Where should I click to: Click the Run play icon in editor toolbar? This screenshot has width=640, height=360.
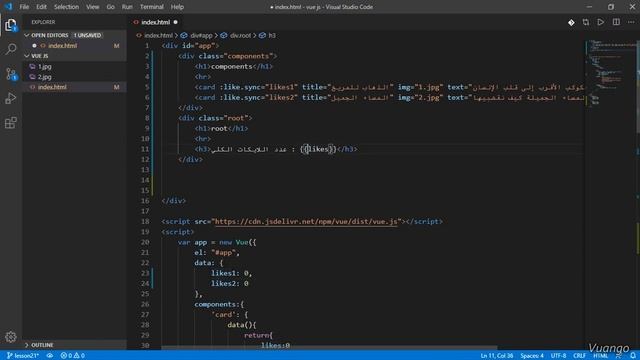click(600, 22)
